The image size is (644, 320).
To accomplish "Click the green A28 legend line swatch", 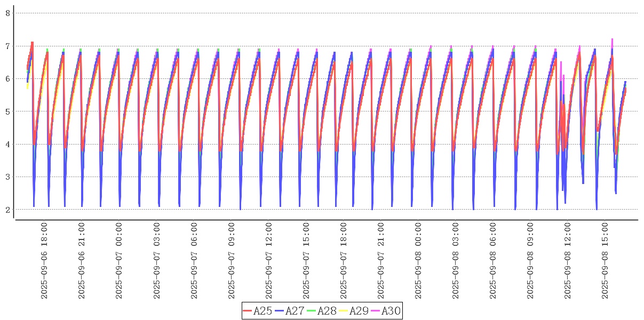I will [x=312, y=311].
